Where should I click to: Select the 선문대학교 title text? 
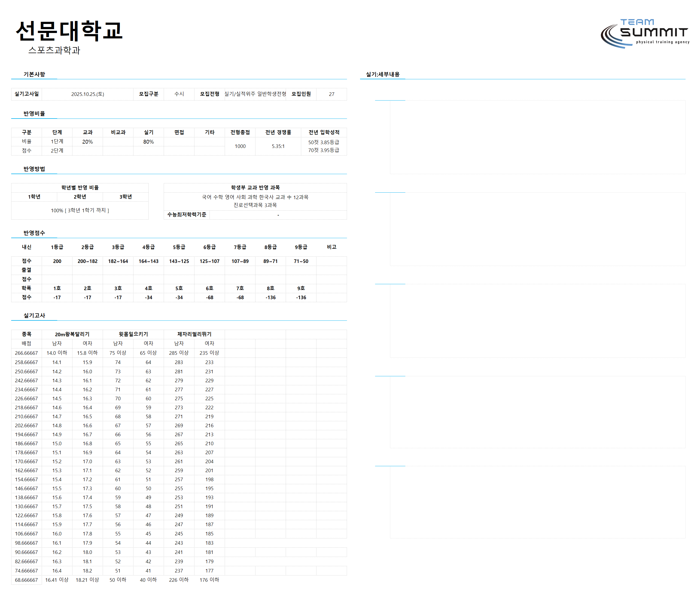click(69, 31)
